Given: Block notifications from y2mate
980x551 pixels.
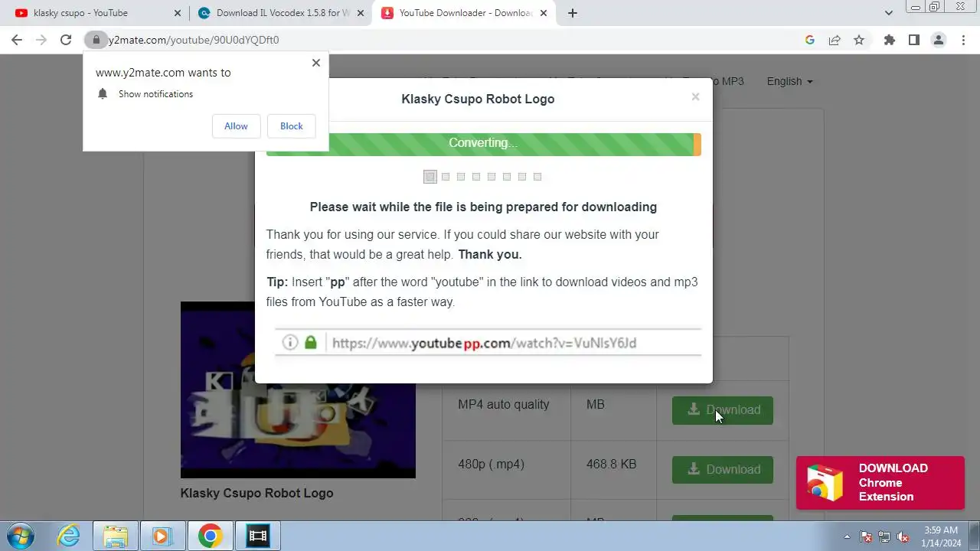Looking at the screenshot, I should tap(292, 126).
